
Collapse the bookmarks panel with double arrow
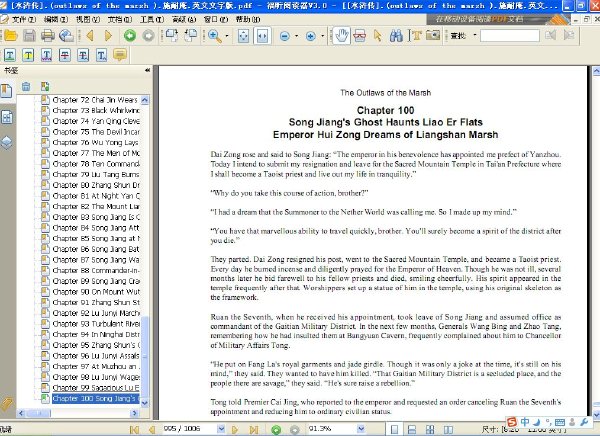[147, 70]
